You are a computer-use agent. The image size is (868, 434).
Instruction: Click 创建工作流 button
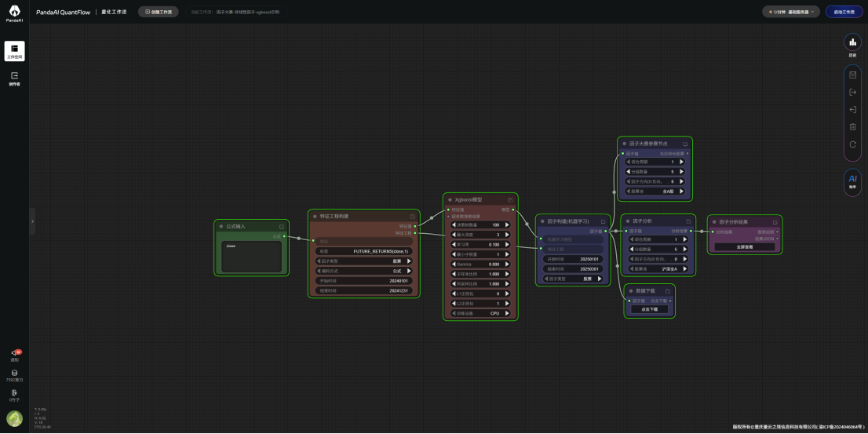(x=159, y=12)
